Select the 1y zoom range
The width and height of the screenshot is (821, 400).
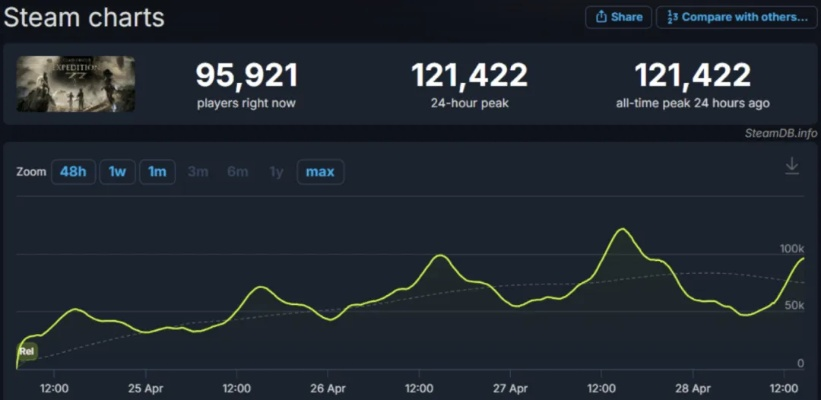276,172
